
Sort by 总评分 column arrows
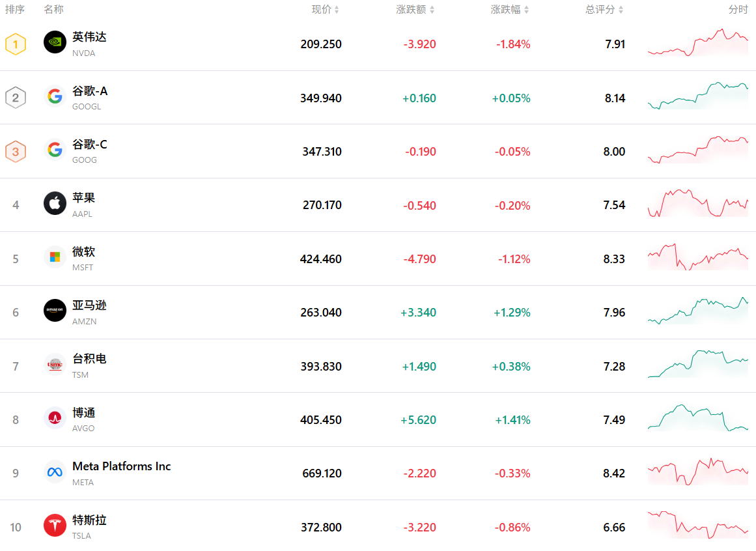click(621, 10)
